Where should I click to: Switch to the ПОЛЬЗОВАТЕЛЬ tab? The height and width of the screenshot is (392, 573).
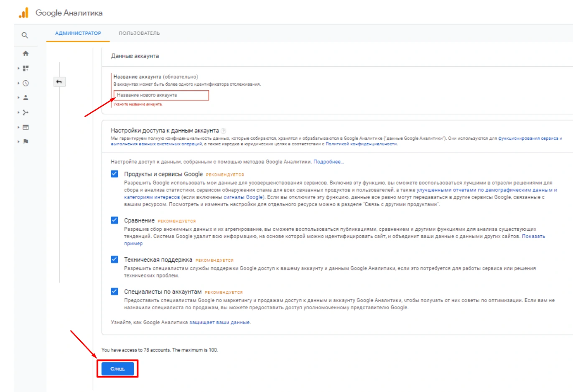[x=139, y=33]
